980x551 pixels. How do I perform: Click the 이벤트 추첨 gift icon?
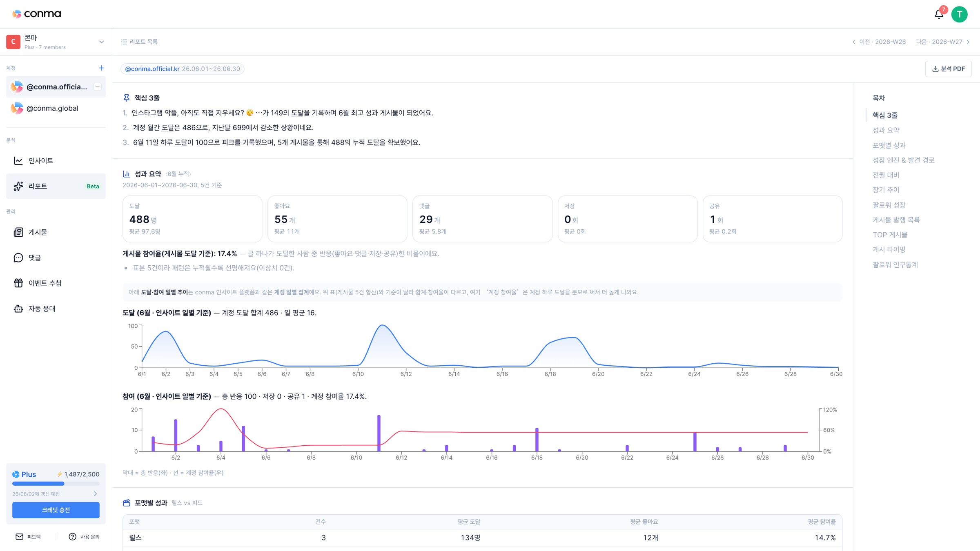pos(18,283)
